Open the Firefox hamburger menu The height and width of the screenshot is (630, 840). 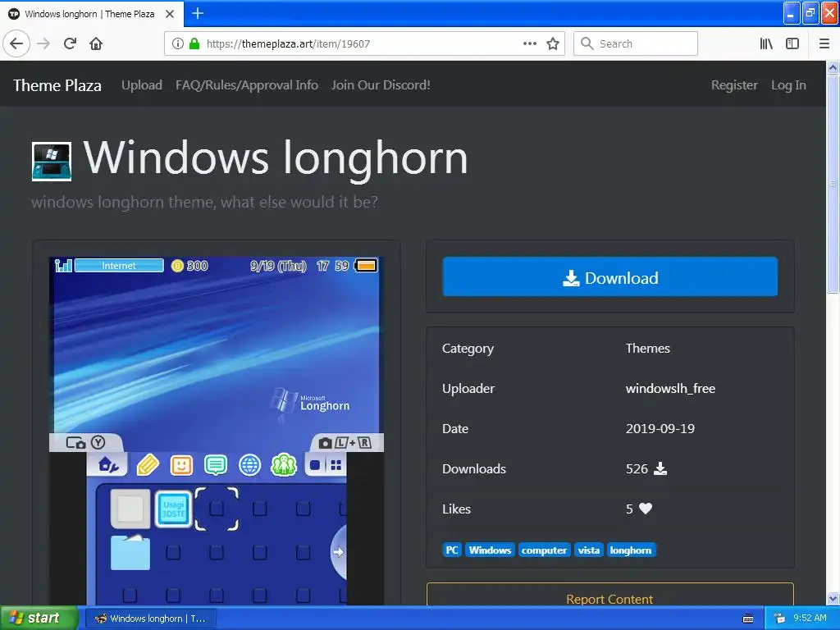[824, 44]
